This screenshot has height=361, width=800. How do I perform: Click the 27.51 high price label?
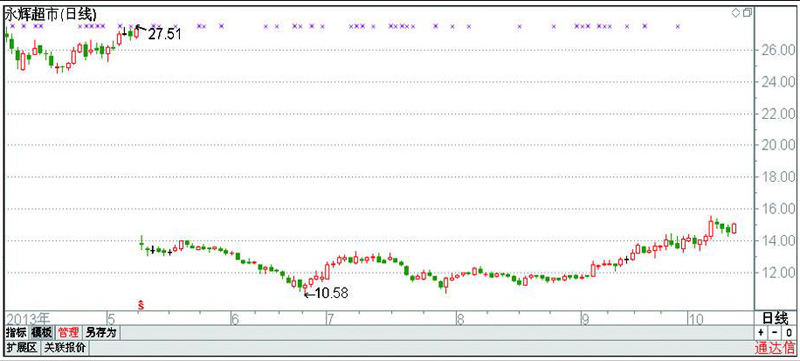164,34
